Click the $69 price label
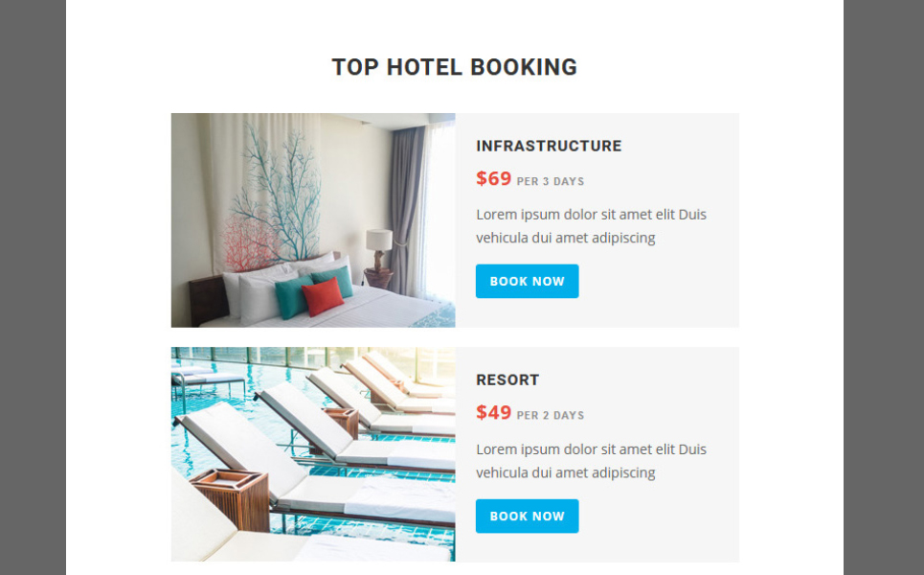Screen dimensions: 924x575 [494, 178]
